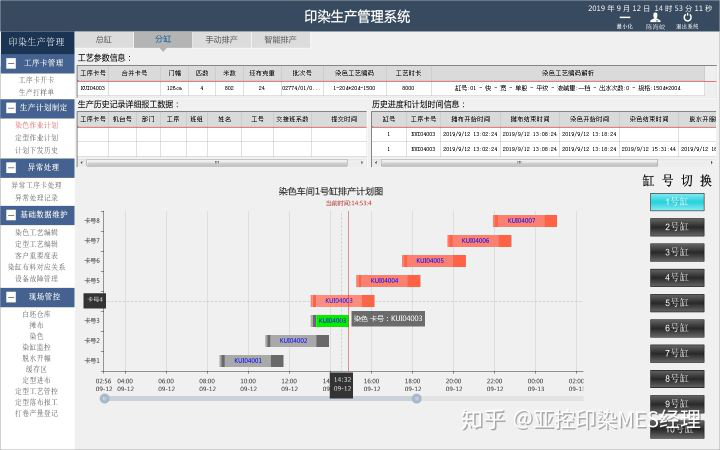Viewport: 720px width, 450px height.
Task: Click the 批次号 column header
Action: (x=302, y=73)
